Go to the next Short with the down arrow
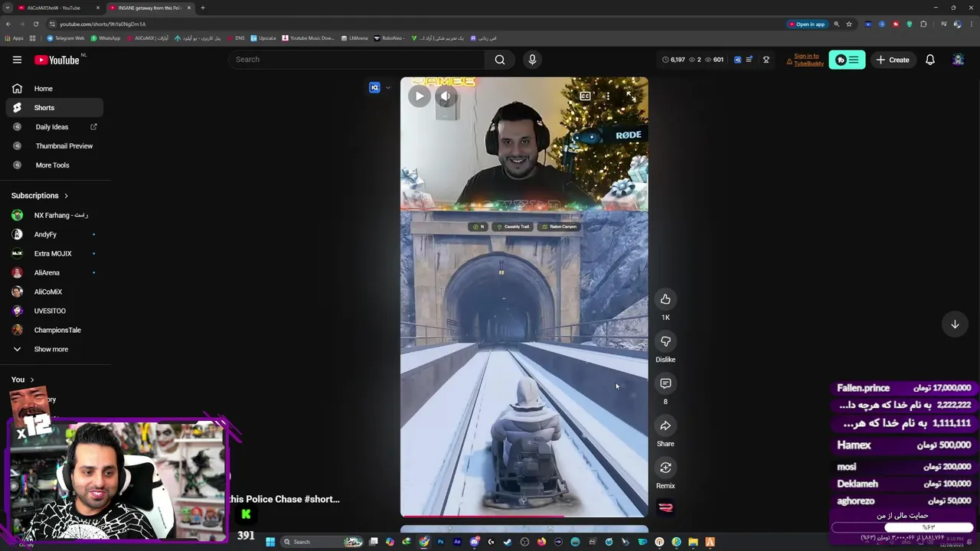This screenshot has height=551, width=980. point(955,324)
